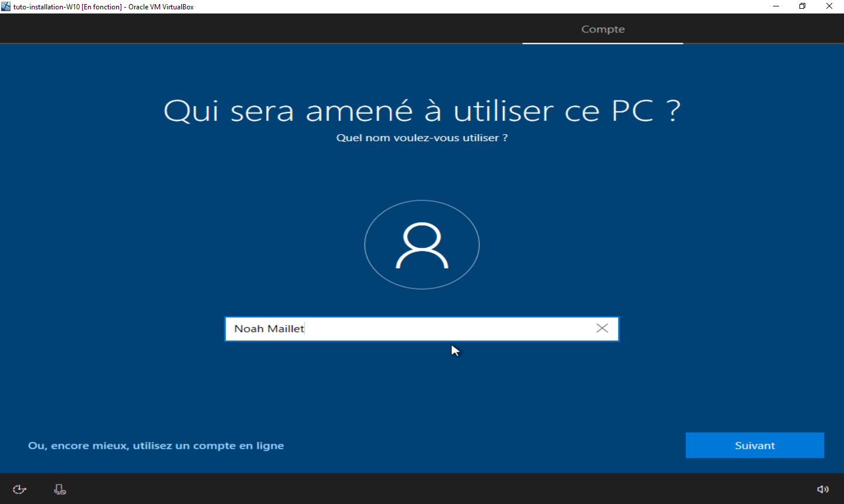Screen dimensions: 844x504
Task: Click the 'Oracle VM VirtualBox' text in title bar
Action: pos(161,7)
